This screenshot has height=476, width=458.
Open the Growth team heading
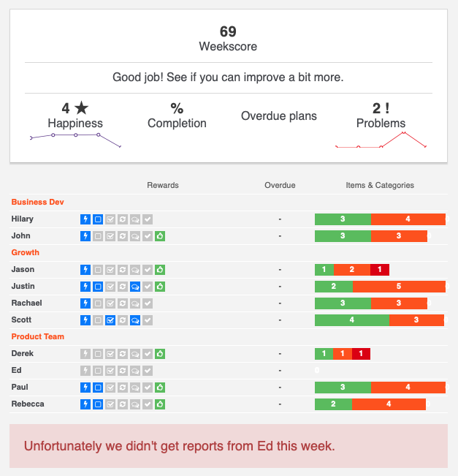[x=25, y=252]
